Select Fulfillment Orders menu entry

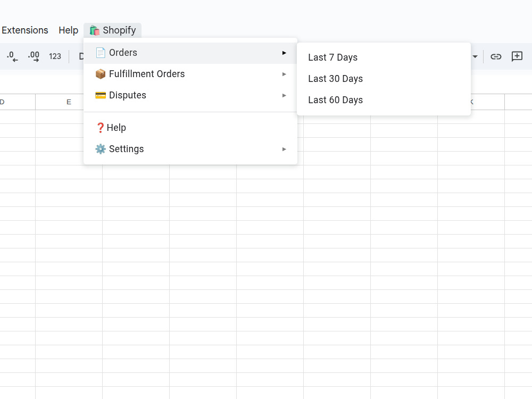point(190,74)
